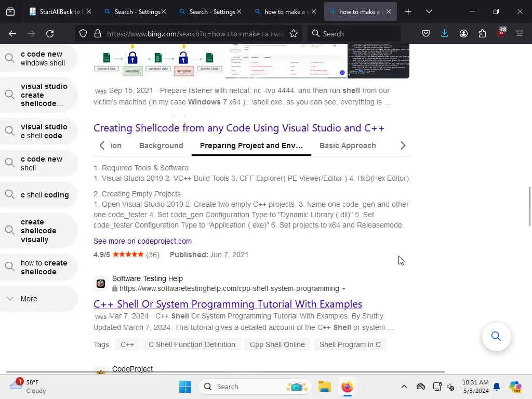Click 'Cpp Shell Online' tag
532x399 pixels.
[x=277, y=344]
